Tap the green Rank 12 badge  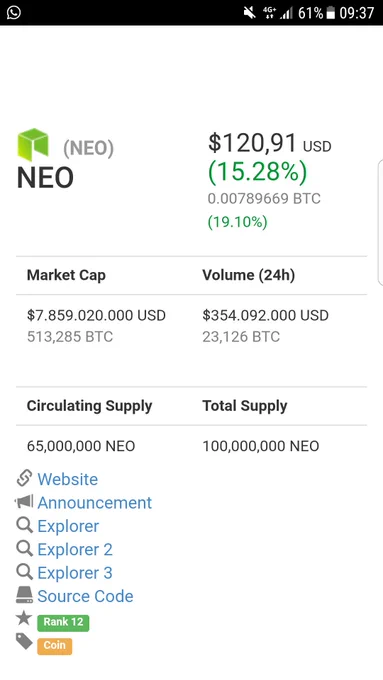click(63, 622)
